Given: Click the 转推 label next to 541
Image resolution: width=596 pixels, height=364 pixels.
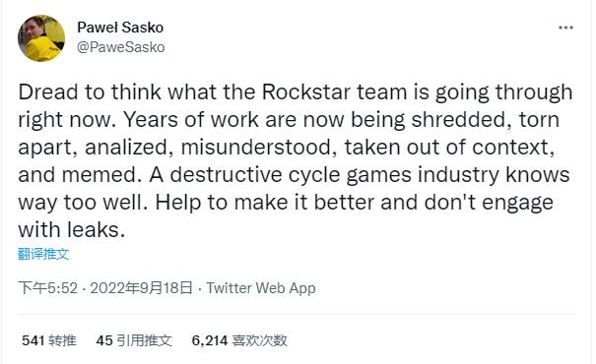Looking at the screenshot, I should point(62,340).
